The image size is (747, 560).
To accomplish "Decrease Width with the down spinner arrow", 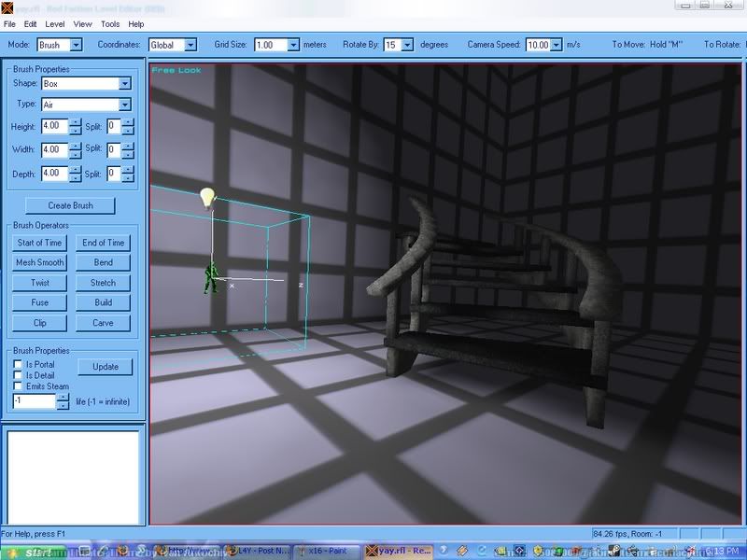I will pyautogui.click(x=76, y=154).
